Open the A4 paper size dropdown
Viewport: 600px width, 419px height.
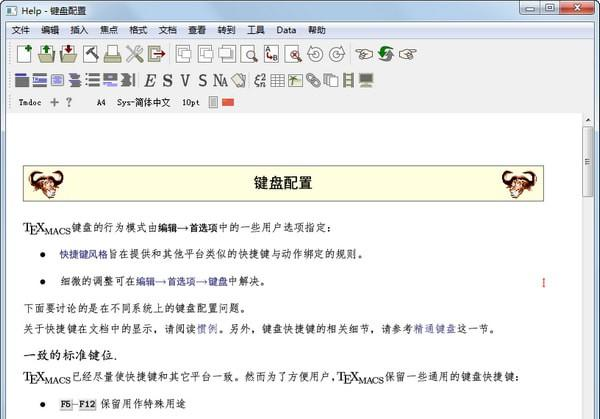(x=101, y=103)
